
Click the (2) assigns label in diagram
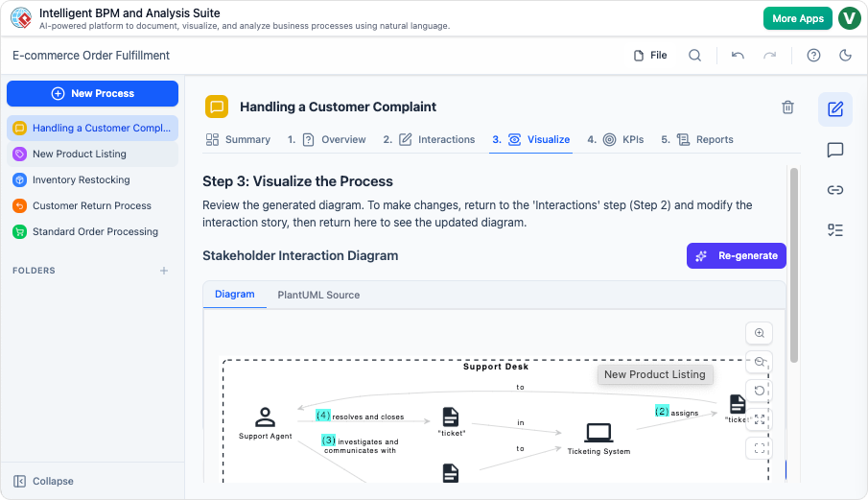pos(676,412)
